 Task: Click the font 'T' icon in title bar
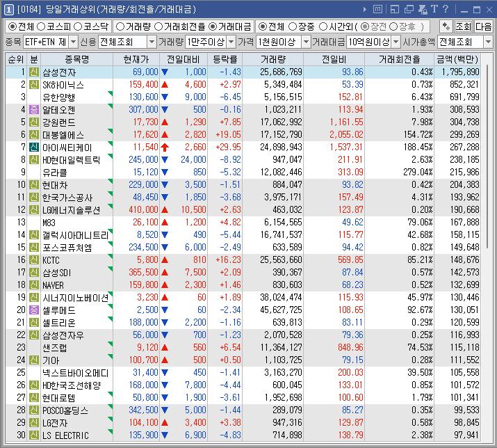click(434, 9)
